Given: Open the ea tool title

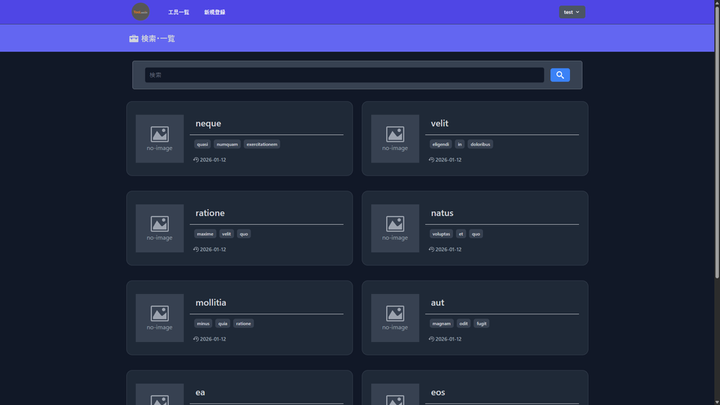Looking at the screenshot, I should 200,392.
